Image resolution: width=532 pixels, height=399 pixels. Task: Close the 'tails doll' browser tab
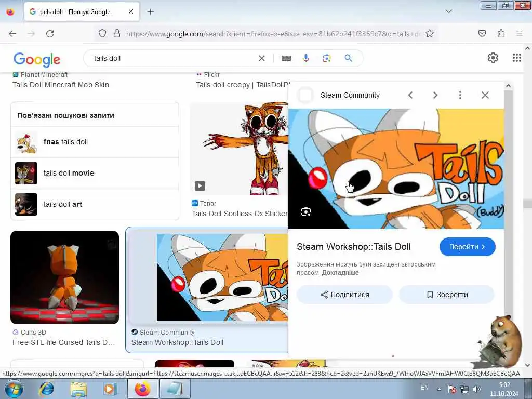tap(131, 12)
